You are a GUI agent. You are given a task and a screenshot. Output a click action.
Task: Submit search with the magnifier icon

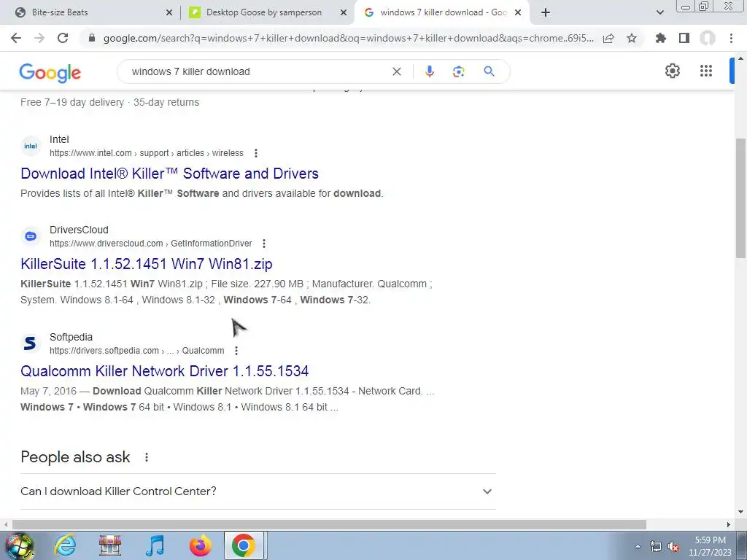click(x=489, y=71)
